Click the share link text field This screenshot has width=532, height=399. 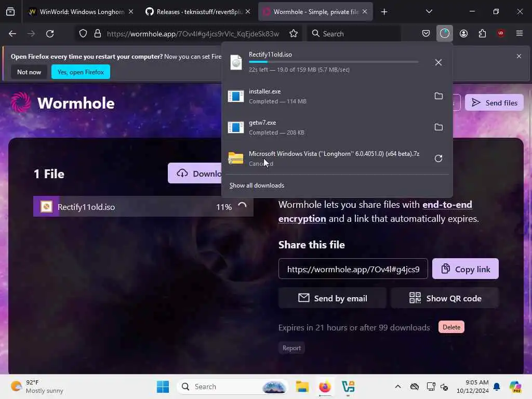[x=353, y=269]
